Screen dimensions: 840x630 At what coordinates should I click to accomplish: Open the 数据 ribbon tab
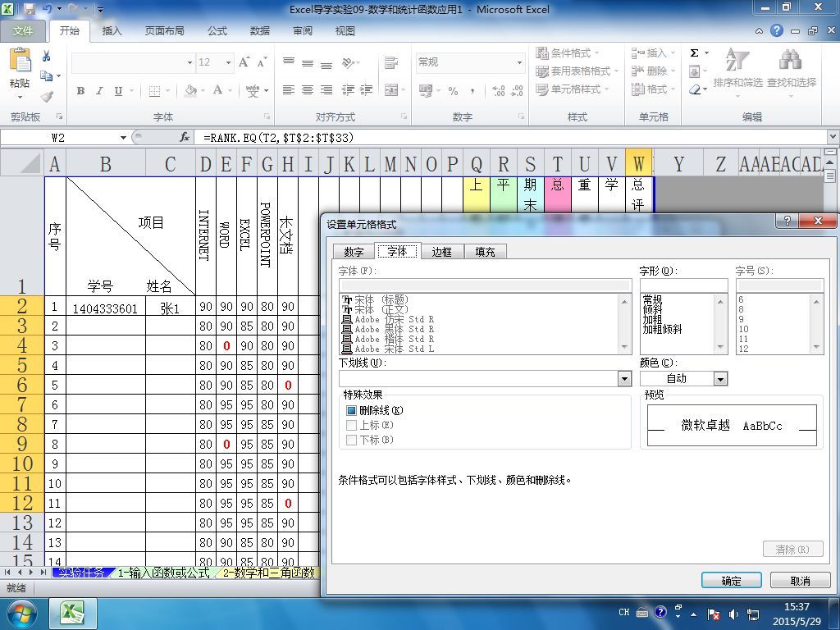[259, 31]
